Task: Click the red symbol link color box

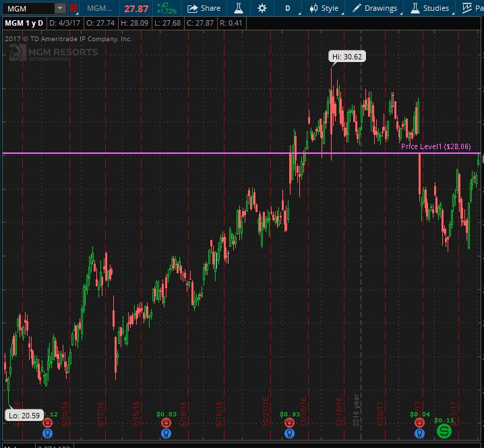Action: coord(73,8)
